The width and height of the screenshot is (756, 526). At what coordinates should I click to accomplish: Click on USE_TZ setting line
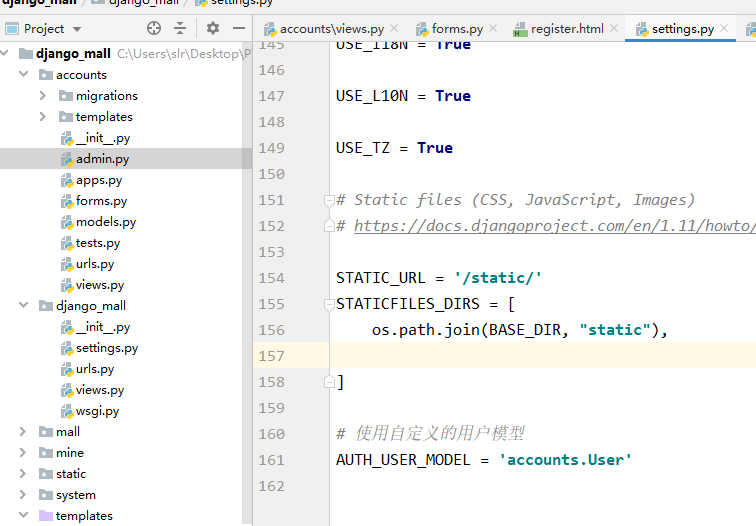click(x=394, y=148)
